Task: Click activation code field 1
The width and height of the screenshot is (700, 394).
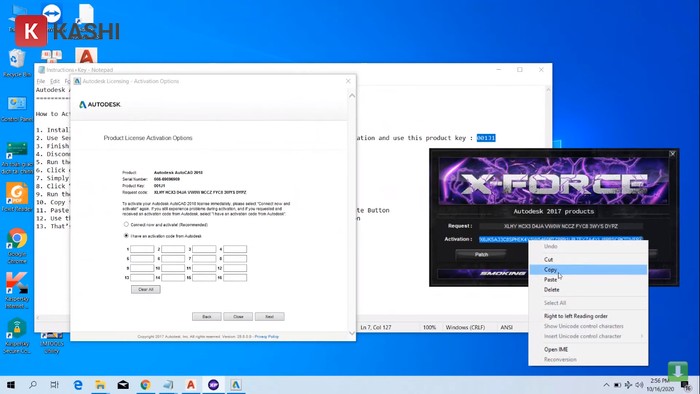Action: pyautogui.click(x=142, y=249)
